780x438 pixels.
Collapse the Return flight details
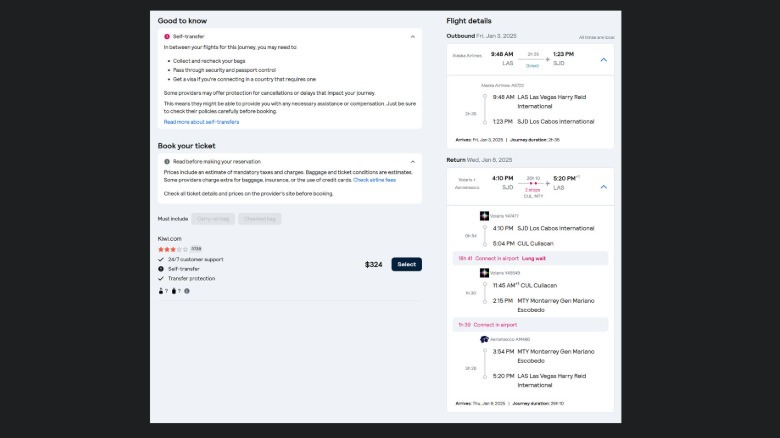603,186
